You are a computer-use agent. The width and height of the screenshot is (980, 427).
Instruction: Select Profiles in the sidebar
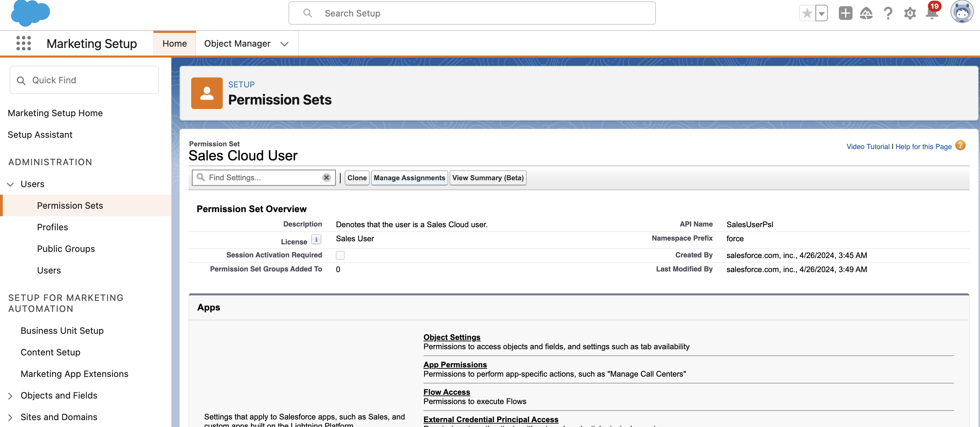52,227
